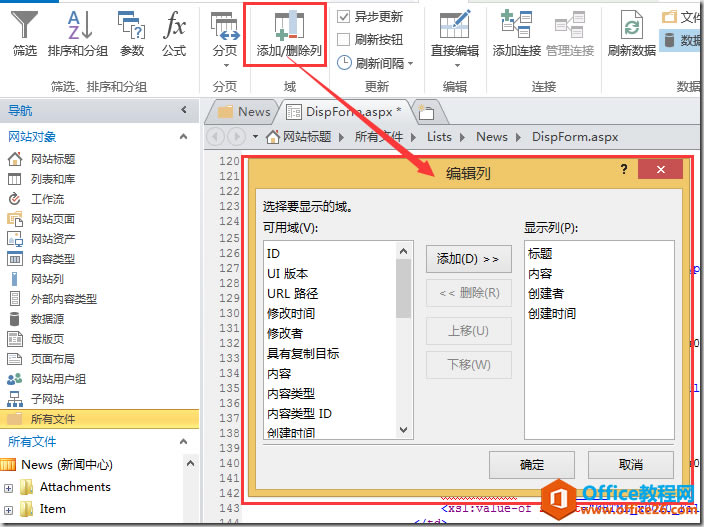Open 数据源 data sources item

[48, 319]
